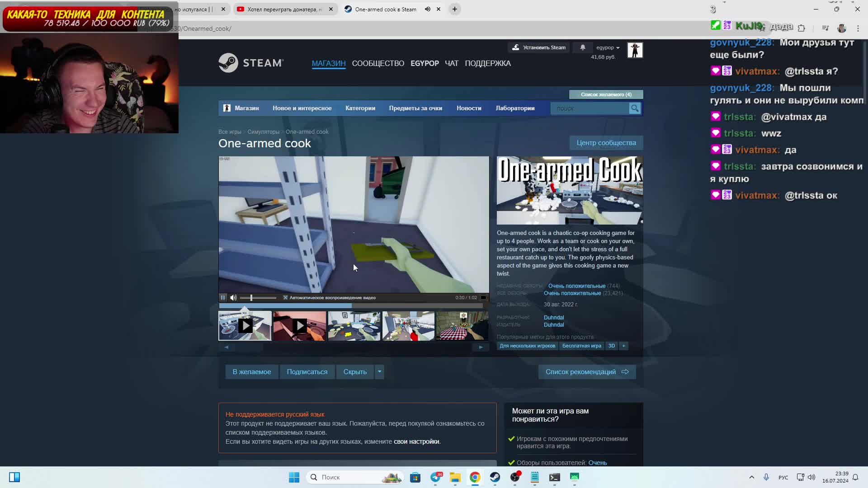
Task: Open File Explorer from the taskbar
Action: click(x=455, y=477)
